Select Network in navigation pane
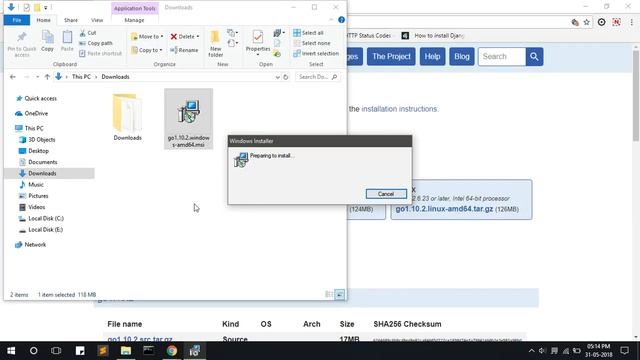Image resolution: width=640 pixels, height=360 pixels. pos(35,245)
